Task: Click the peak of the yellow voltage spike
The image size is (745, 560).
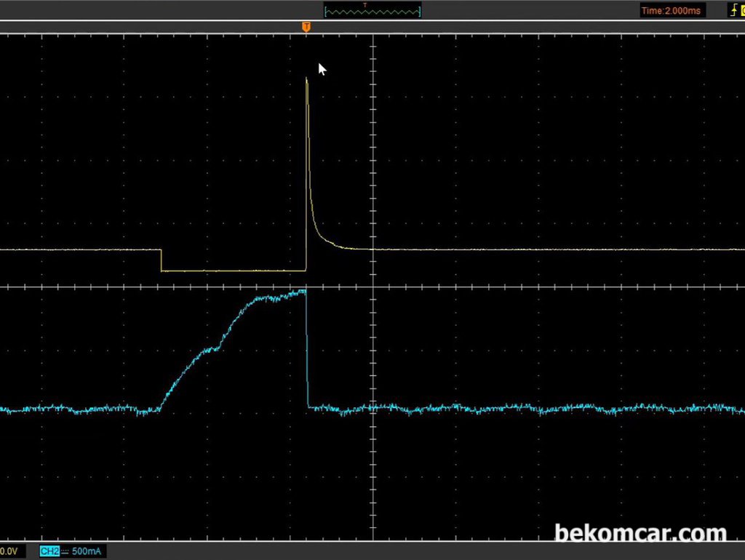Action: [x=306, y=79]
